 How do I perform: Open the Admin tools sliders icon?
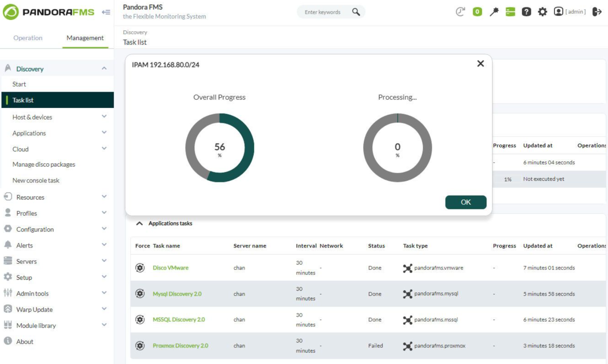pyautogui.click(x=6, y=293)
